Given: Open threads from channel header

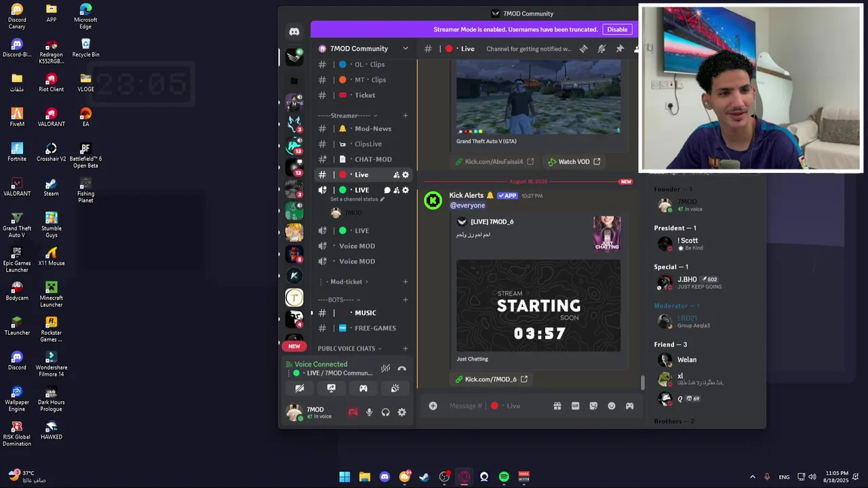Looking at the screenshot, I should (x=584, y=49).
